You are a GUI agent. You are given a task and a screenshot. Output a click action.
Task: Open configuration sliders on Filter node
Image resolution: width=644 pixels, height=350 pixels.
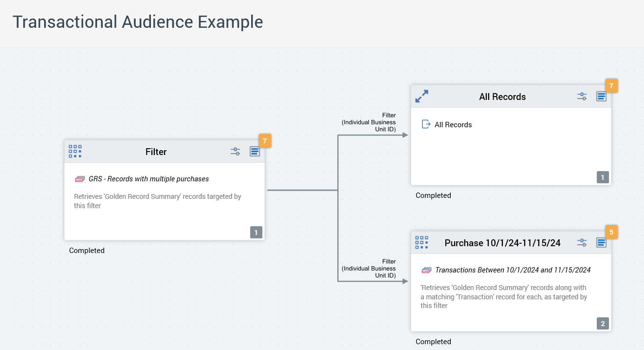(x=235, y=152)
